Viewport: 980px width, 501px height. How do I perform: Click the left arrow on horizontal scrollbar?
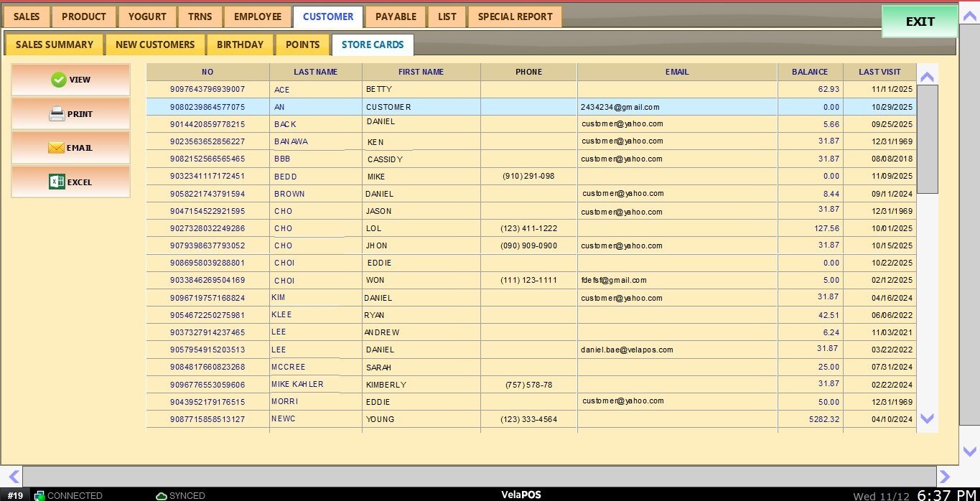pyautogui.click(x=12, y=476)
